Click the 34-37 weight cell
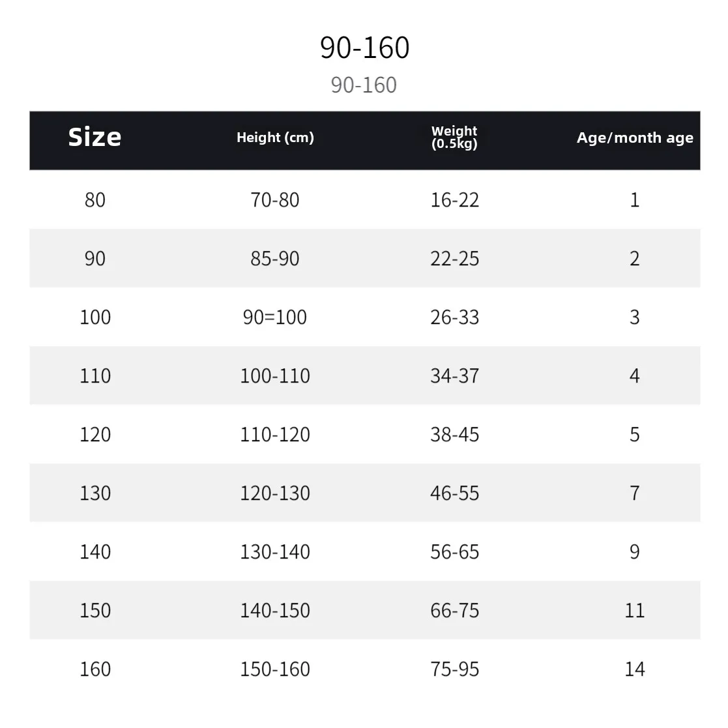 pyautogui.click(x=454, y=376)
